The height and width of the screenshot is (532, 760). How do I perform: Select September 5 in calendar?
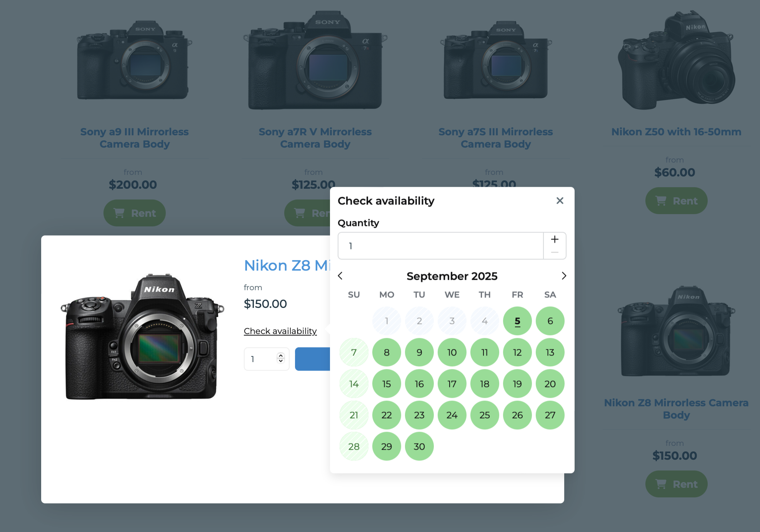click(517, 321)
